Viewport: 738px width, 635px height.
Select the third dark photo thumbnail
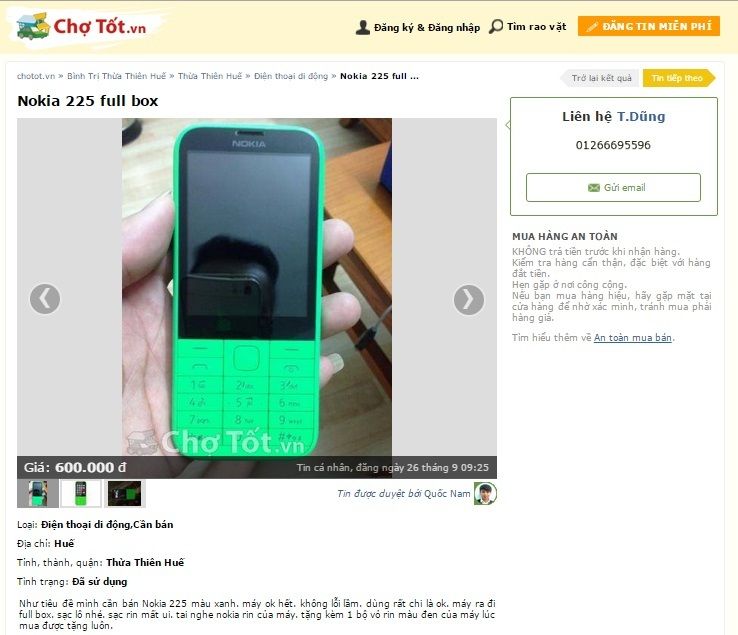(x=124, y=493)
